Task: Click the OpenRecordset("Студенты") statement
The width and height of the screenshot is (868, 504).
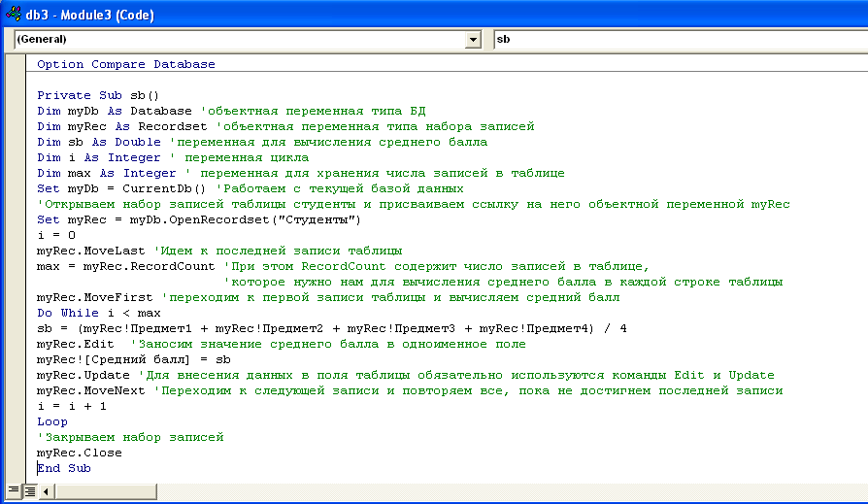Action: point(199,219)
